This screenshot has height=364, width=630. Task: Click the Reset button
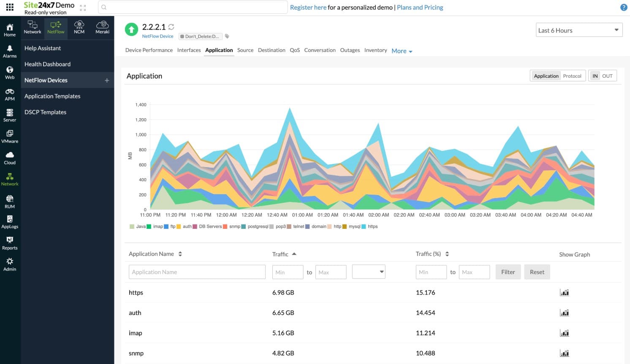point(537,272)
